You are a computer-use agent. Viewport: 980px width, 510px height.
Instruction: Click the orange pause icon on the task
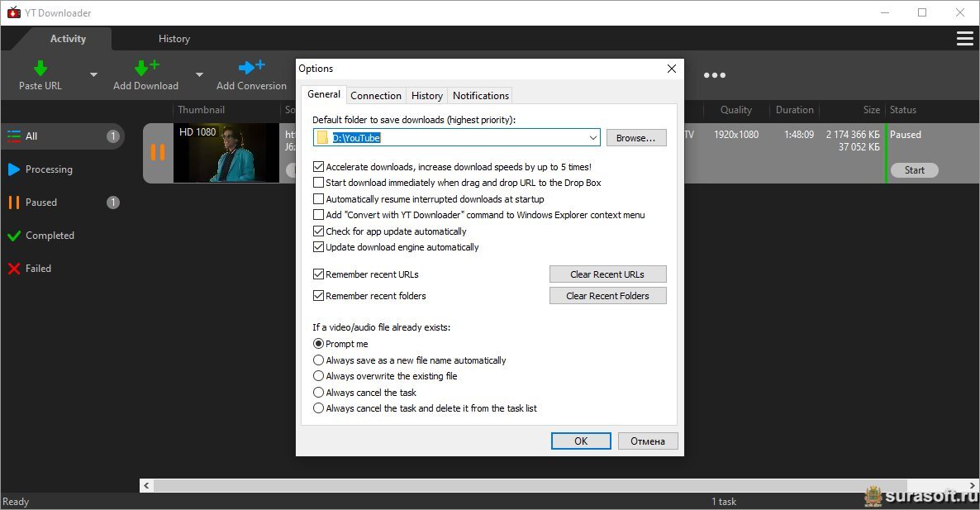pos(158,152)
